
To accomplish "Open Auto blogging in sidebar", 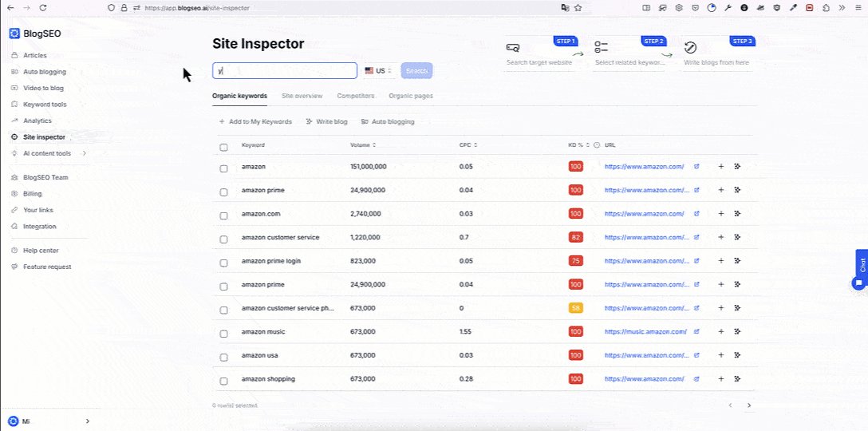I will click(x=45, y=72).
